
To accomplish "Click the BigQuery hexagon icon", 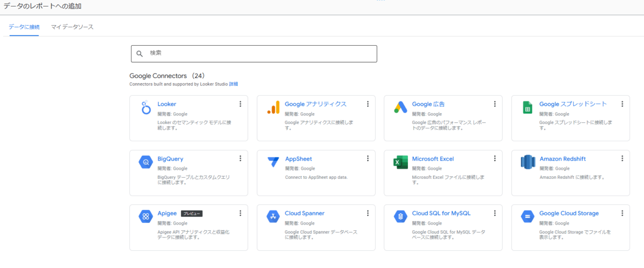I will (x=146, y=162).
